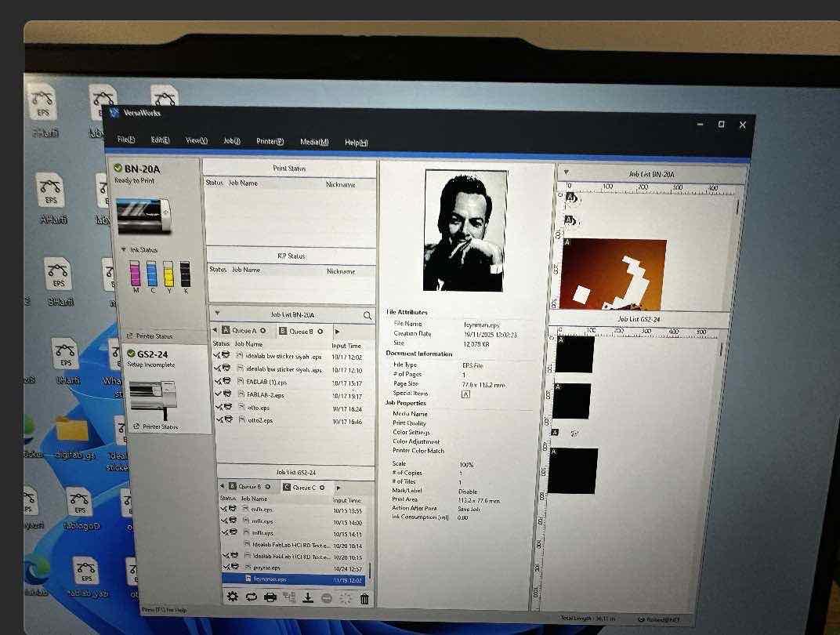The height and width of the screenshot is (635, 840).
Task: Open the Help menu
Action: point(356,143)
